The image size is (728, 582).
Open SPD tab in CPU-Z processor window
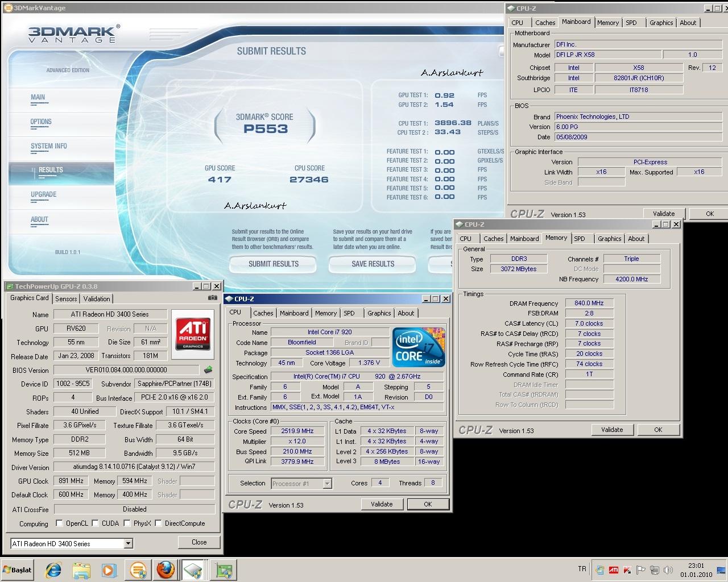coord(349,313)
